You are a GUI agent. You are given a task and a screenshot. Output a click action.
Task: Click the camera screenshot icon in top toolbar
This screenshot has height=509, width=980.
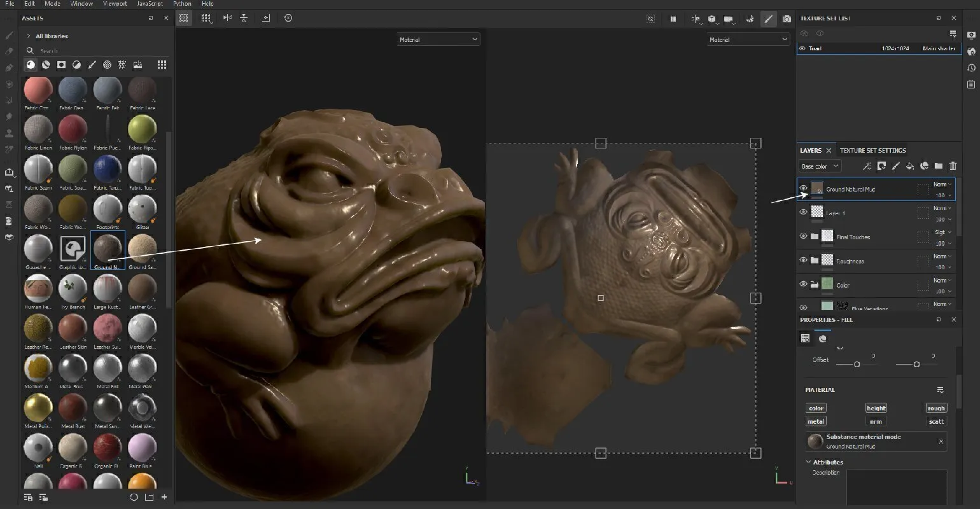[x=787, y=19]
